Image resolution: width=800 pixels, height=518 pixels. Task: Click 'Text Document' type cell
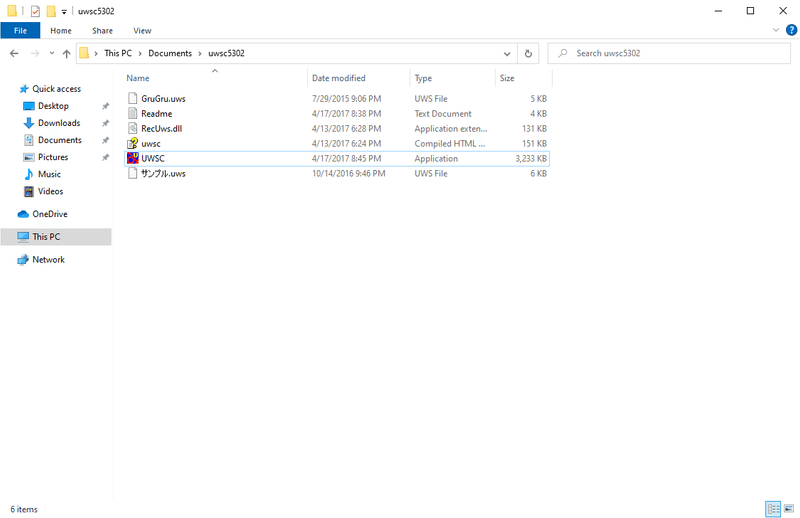443,114
